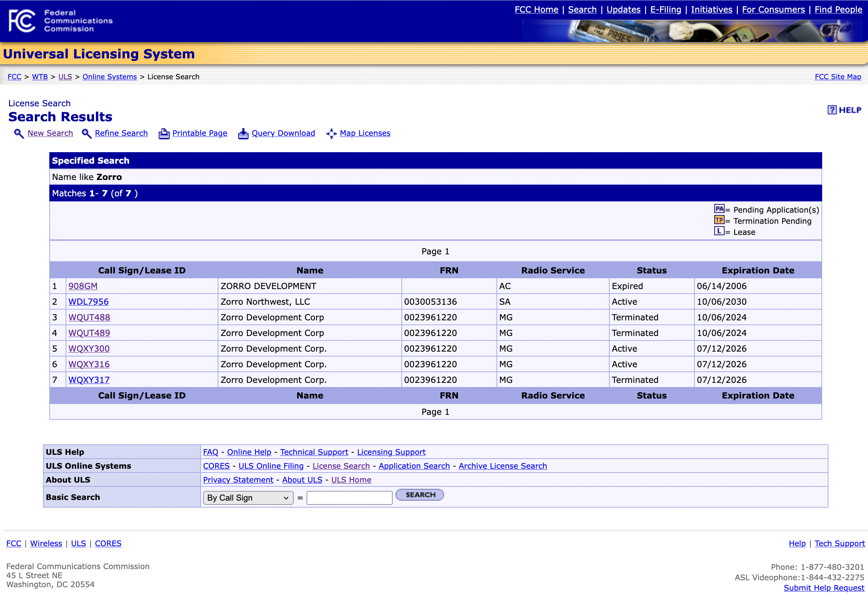Open the E-Filing top navigation item
The width and height of the screenshot is (868, 608).
[x=665, y=10]
